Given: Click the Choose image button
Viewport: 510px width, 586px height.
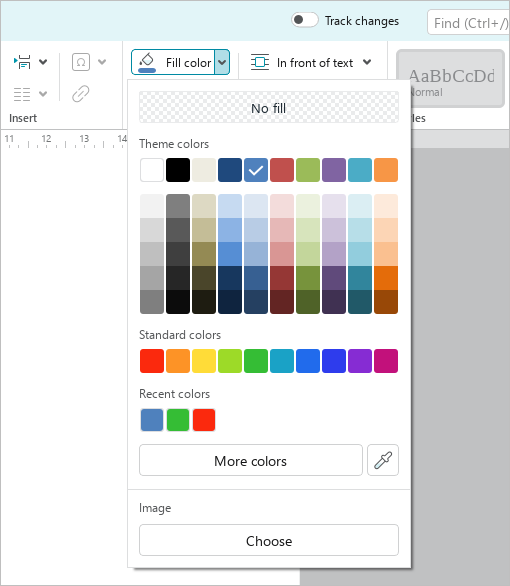Looking at the screenshot, I should 269,540.
